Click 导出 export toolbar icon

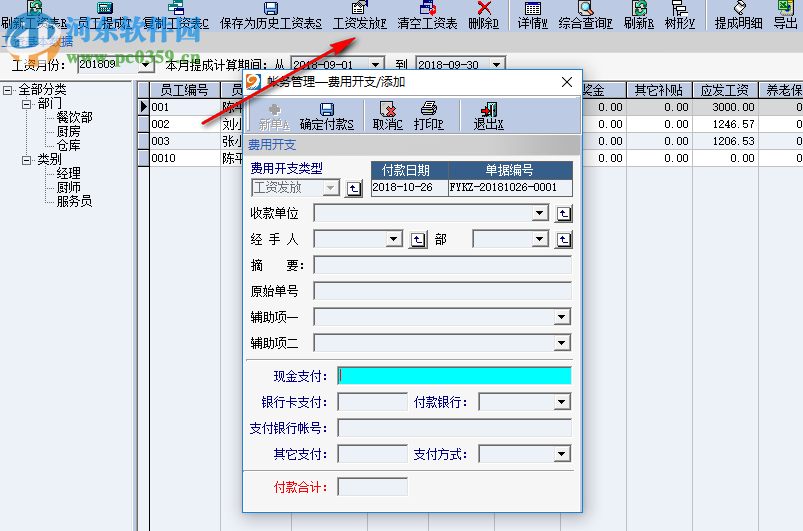(x=785, y=7)
